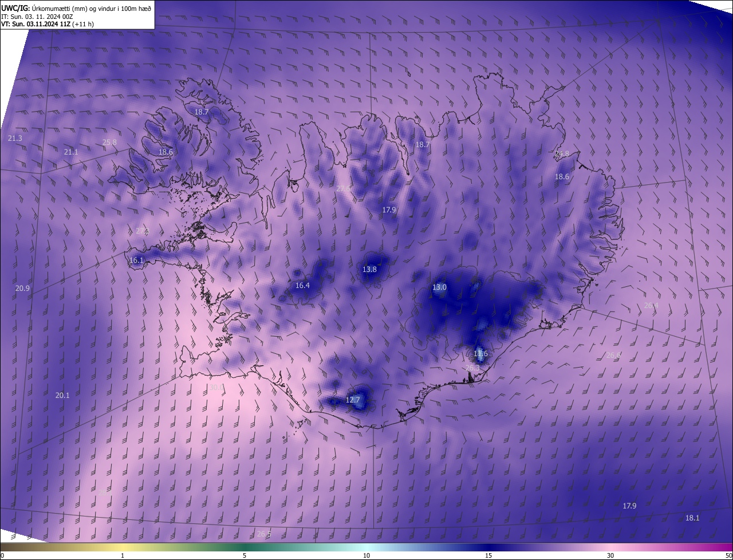Image resolution: width=733 pixels, height=560 pixels.
Task: Click the 21.3 value label
Action: click(x=15, y=139)
